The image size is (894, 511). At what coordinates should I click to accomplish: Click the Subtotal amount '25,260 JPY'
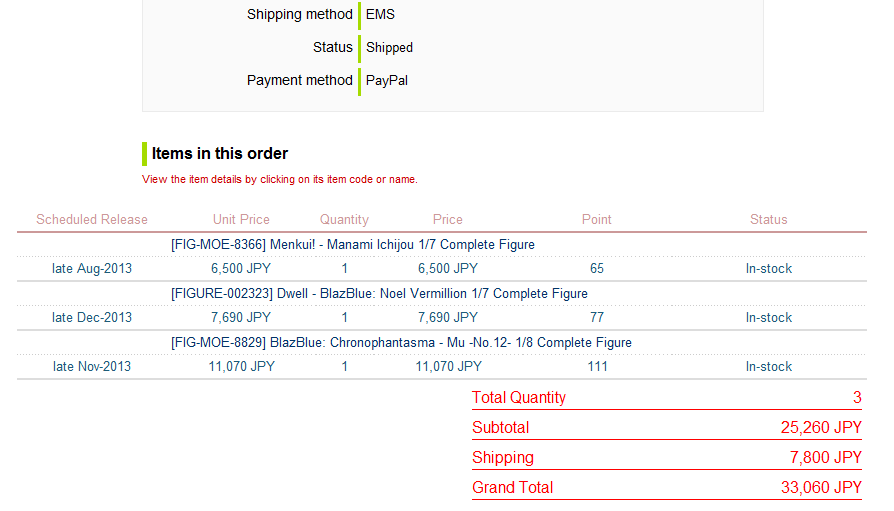tap(821, 428)
